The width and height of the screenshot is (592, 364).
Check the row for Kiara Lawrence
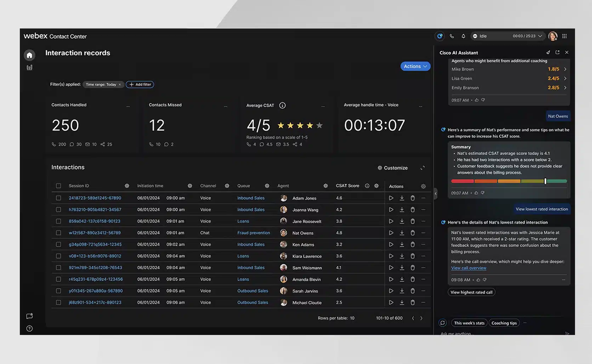(58, 256)
